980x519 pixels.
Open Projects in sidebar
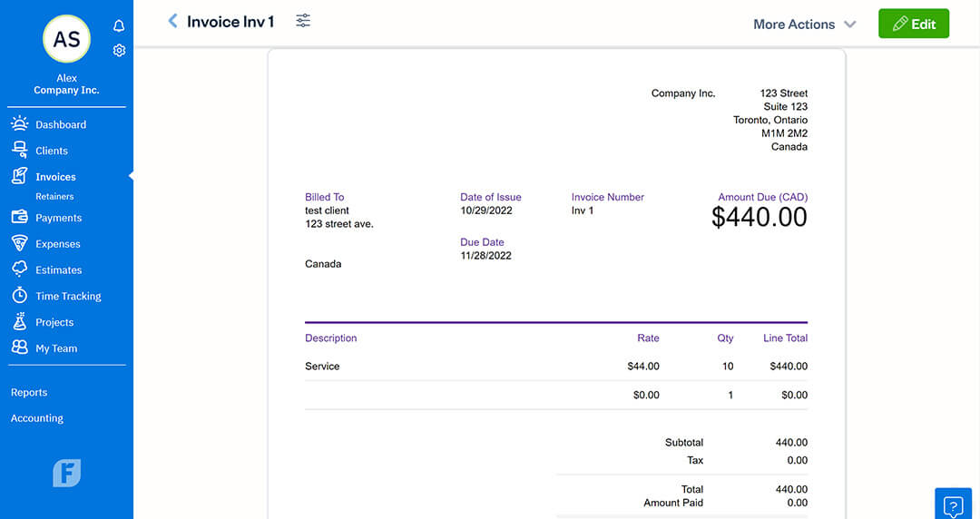(54, 323)
